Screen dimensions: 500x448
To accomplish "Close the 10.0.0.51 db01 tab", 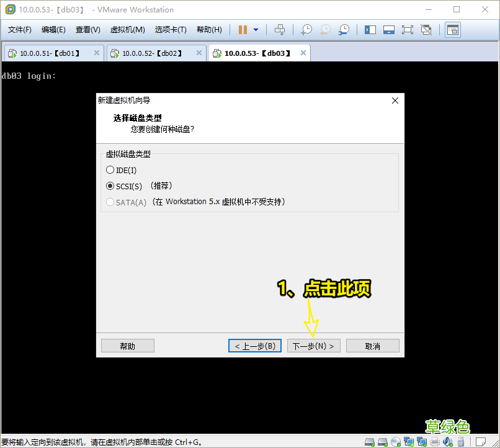I will (97, 53).
